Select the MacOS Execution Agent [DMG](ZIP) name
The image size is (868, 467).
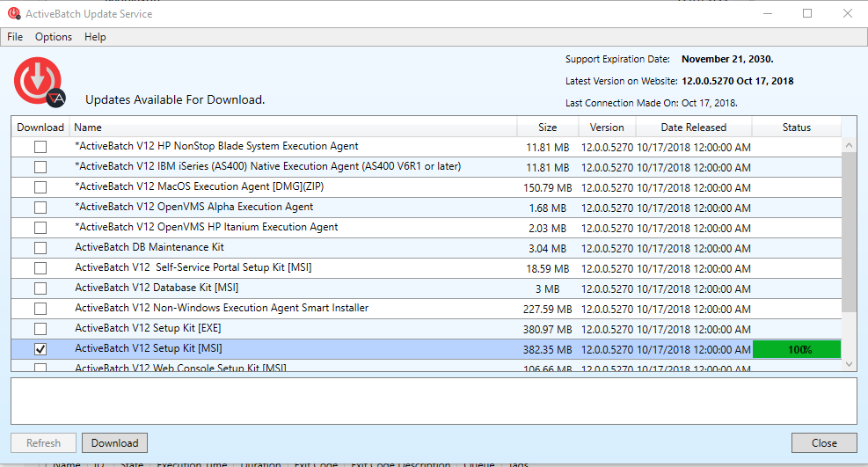tap(200, 186)
